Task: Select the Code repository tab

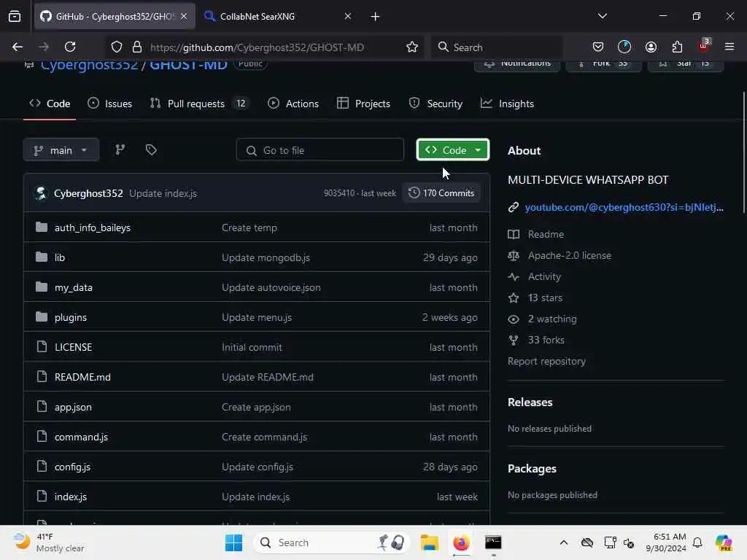Action: coord(50,104)
